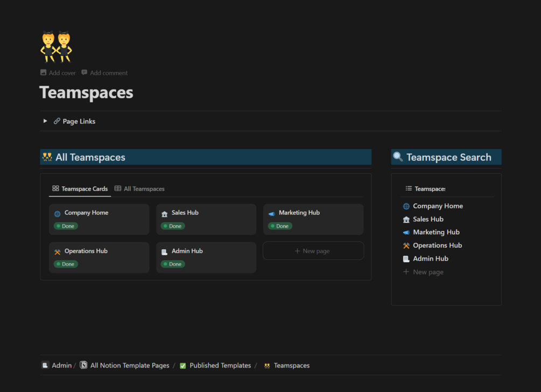The width and height of the screenshot is (541, 392).
Task: Switch to the All Teamspaces table tab
Action: point(139,189)
